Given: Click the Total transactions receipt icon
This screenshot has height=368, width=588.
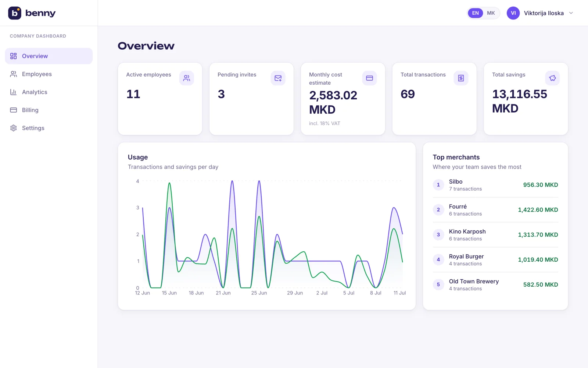Looking at the screenshot, I should [461, 78].
